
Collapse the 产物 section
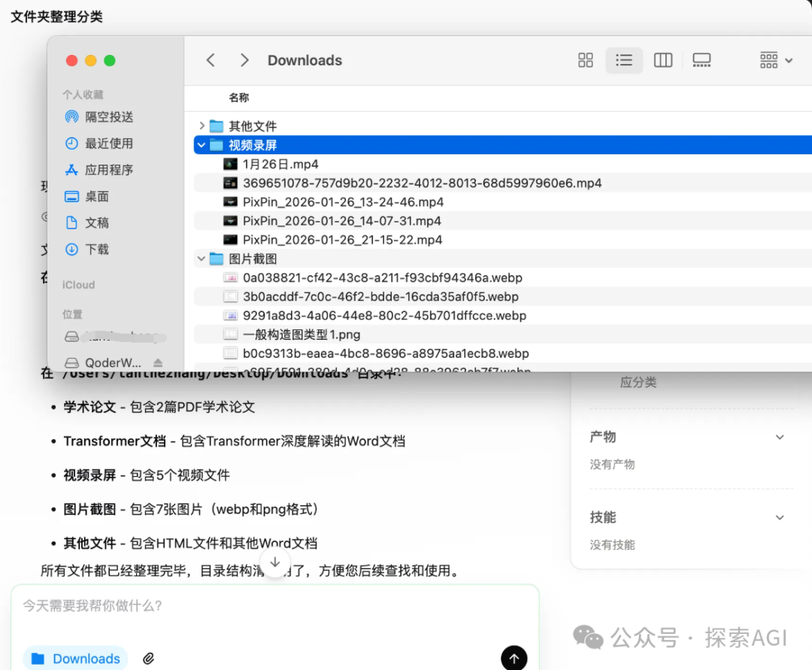pos(780,437)
